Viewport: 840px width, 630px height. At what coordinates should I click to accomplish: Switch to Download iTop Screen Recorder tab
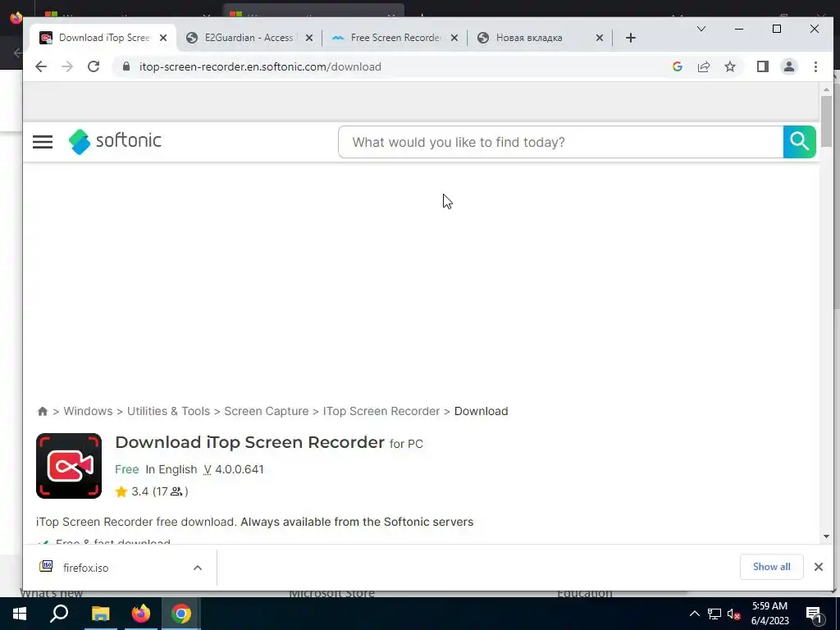point(104,38)
